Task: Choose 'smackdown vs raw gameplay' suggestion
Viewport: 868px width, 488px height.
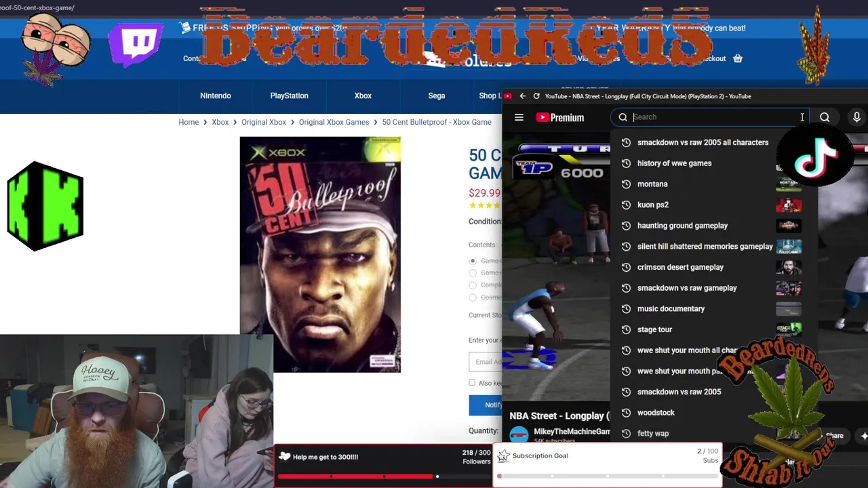Action: pos(687,288)
